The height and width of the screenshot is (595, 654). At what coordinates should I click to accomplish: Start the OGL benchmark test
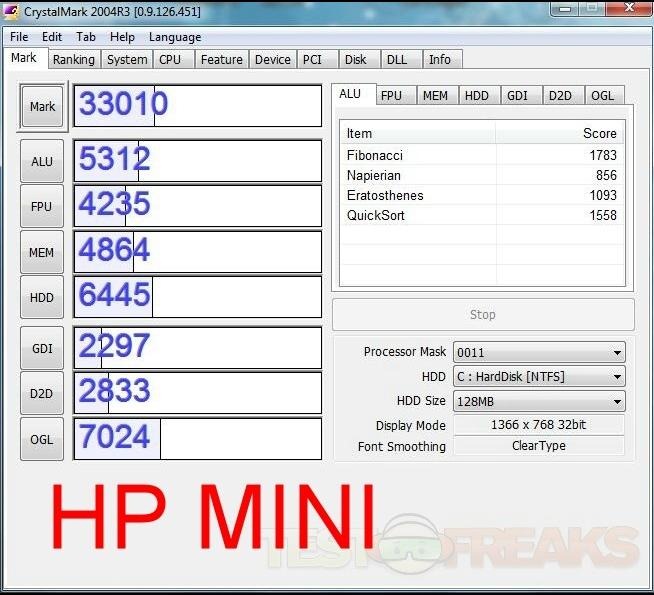[x=42, y=439]
